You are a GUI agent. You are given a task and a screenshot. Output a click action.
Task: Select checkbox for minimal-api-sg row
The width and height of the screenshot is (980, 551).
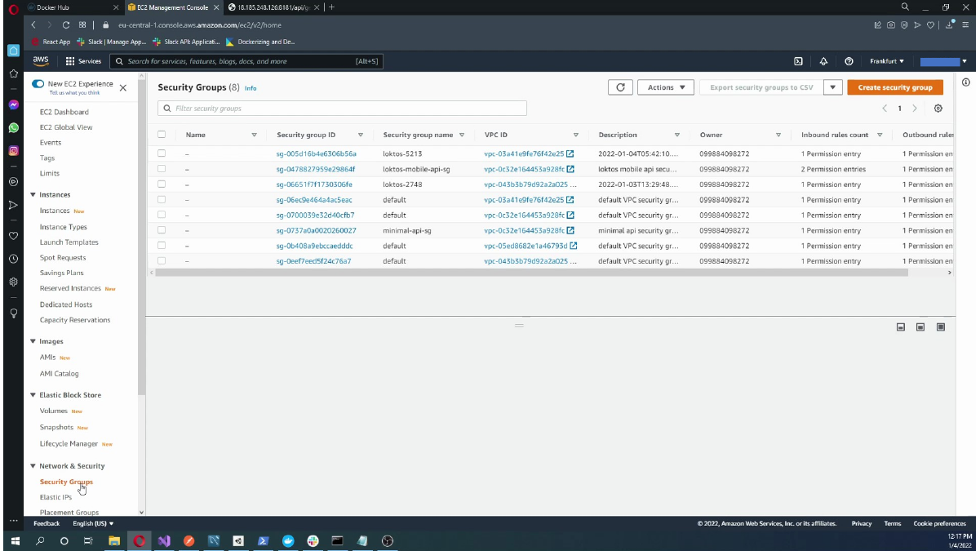[162, 230]
